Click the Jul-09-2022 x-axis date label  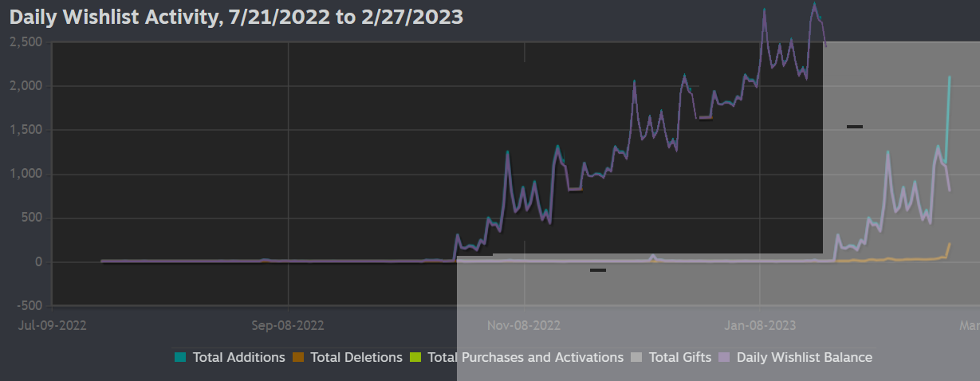point(52,325)
